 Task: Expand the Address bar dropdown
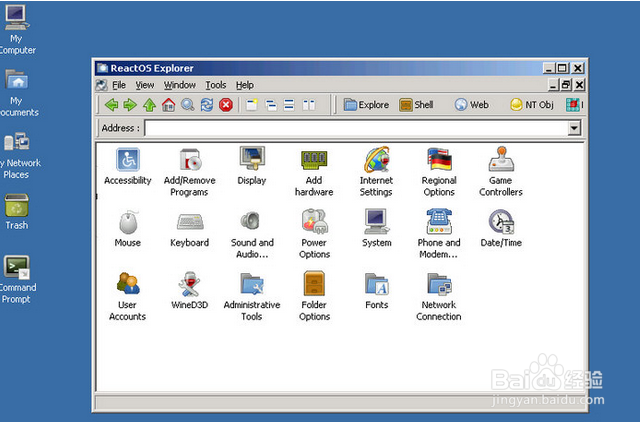tap(574, 128)
